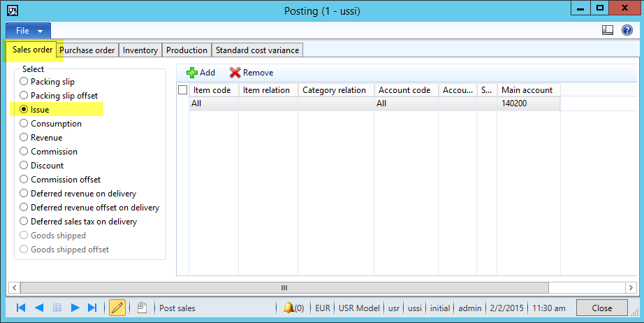644x323 pixels.
Task: Open the Standard cost variance tab
Action: [x=257, y=50]
